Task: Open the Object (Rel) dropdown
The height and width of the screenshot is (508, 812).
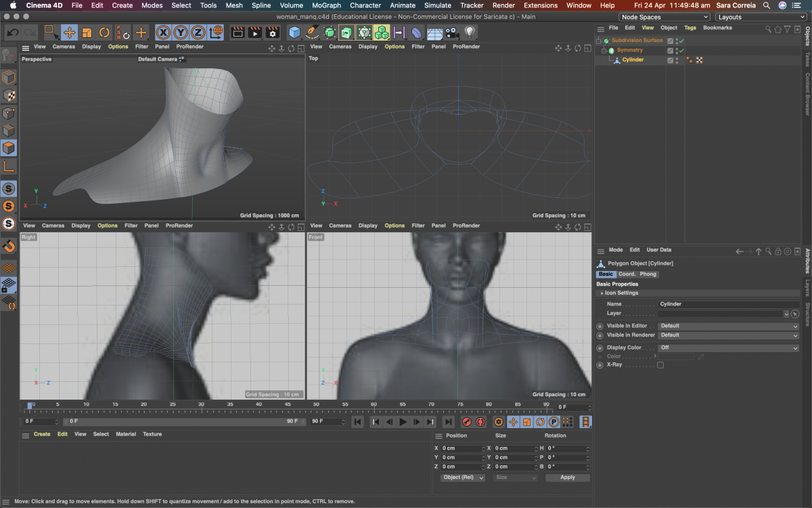Action: (463, 478)
